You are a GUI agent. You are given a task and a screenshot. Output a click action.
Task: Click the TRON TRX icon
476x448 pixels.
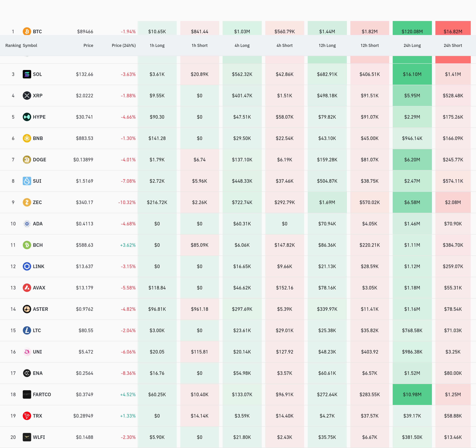[x=27, y=416]
